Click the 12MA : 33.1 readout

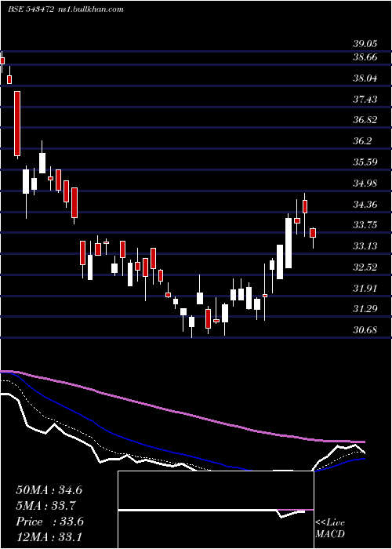(x=49, y=537)
